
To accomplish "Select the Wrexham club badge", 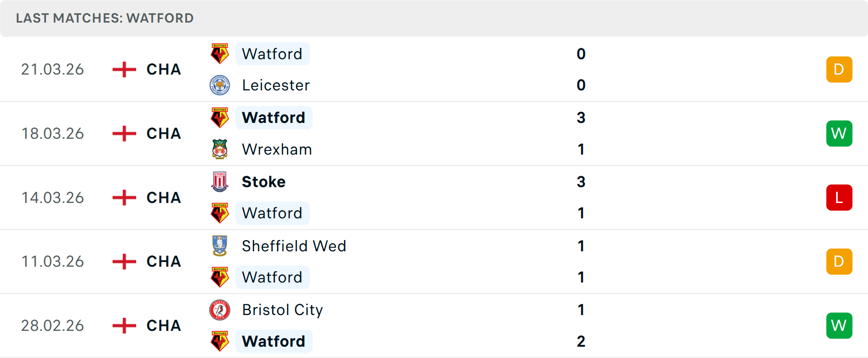I will point(219,149).
